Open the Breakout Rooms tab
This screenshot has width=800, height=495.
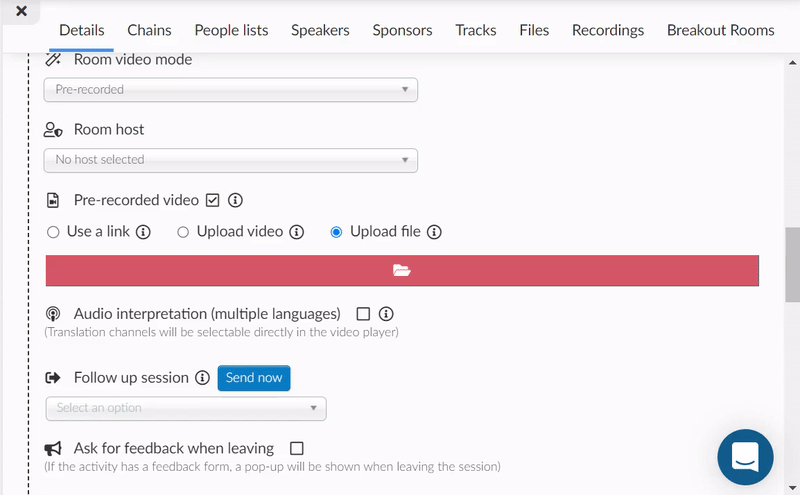click(720, 30)
